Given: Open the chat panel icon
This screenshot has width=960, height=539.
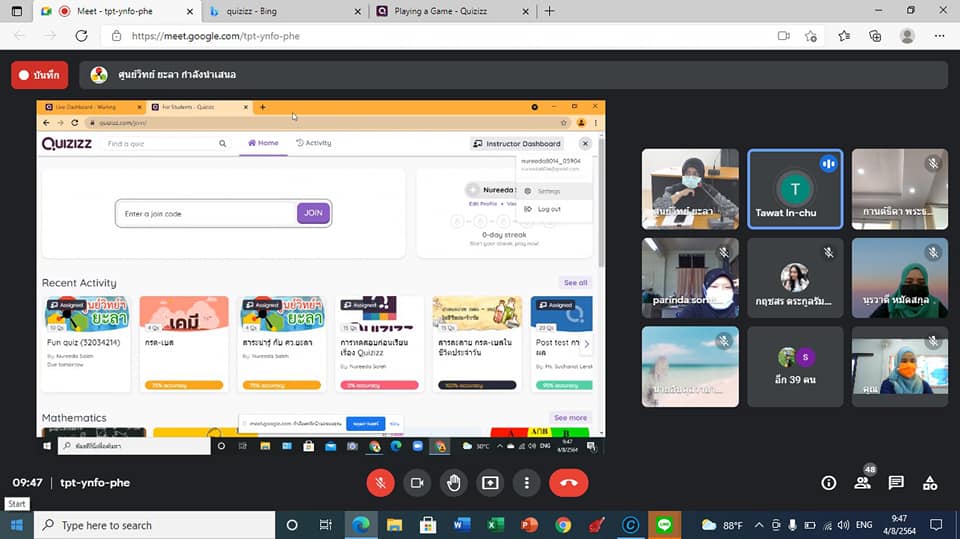Looking at the screenshot, I should pyautogui.click(x=896, y=483).
